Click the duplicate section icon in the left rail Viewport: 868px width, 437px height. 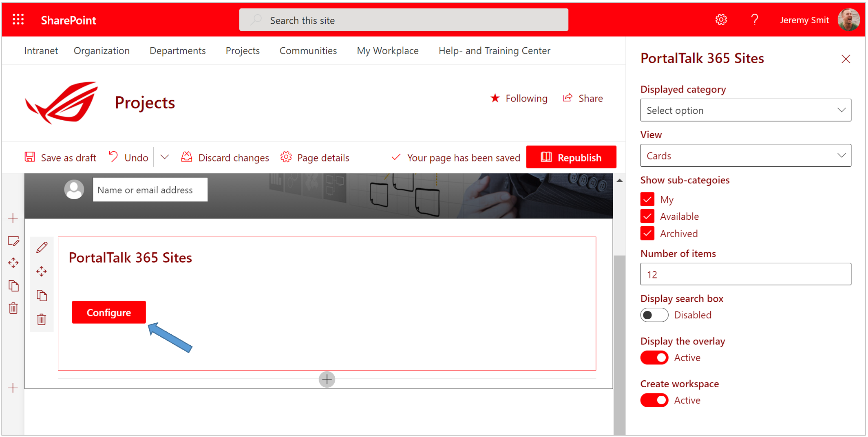pyautogui.click(x=13, y=285)
